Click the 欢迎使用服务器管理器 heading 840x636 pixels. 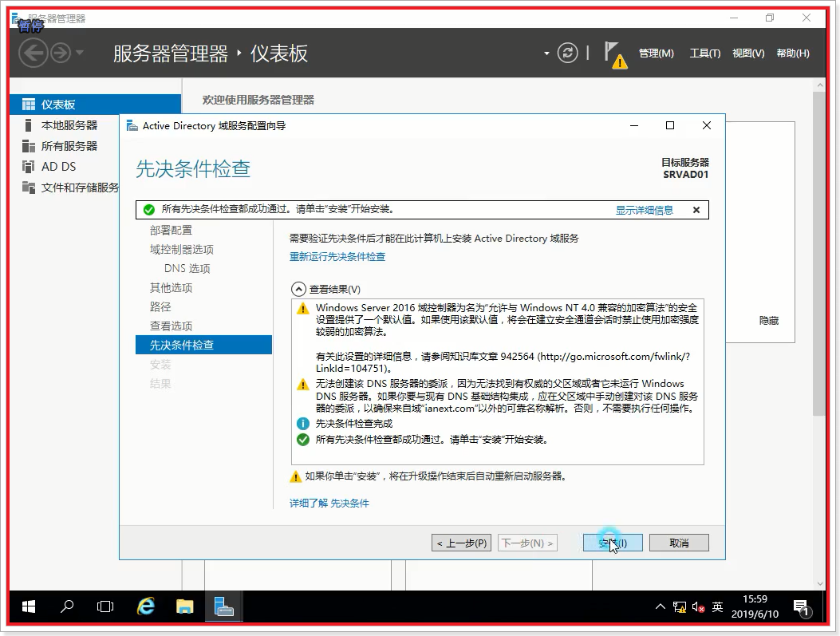pyautogui.click(x=258, y=100)
